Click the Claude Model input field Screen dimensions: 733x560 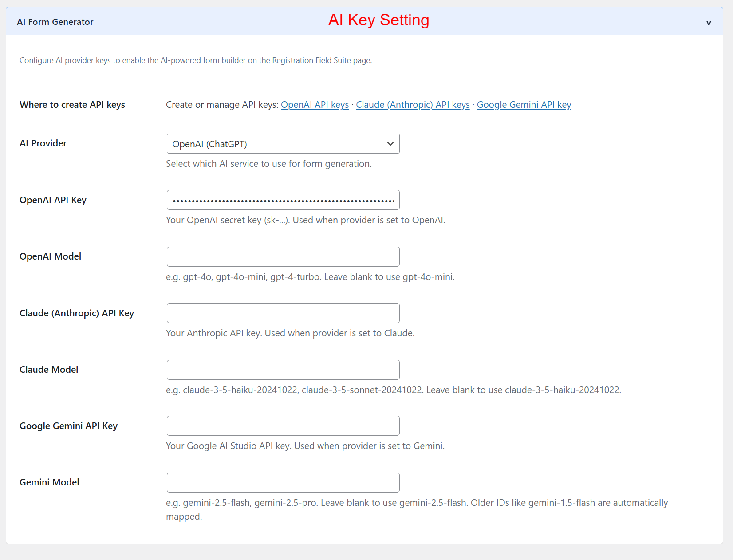pos(283,370)
